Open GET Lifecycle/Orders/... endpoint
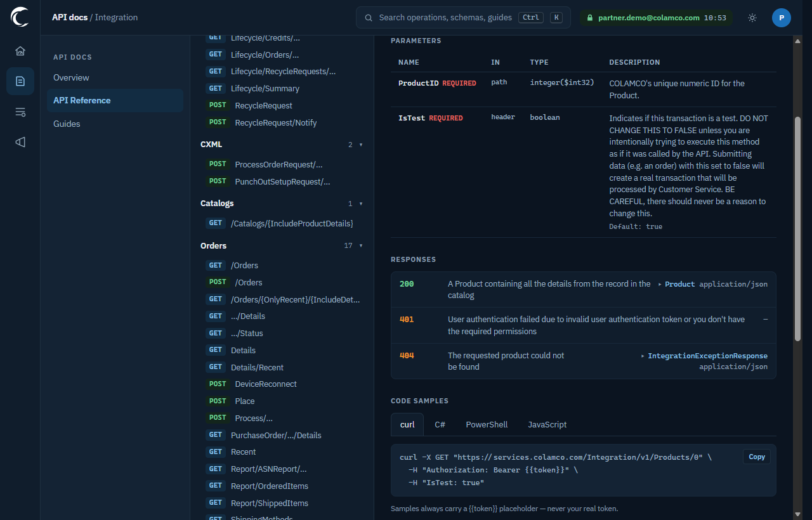The image size is (812, 520). pos(282,55)
